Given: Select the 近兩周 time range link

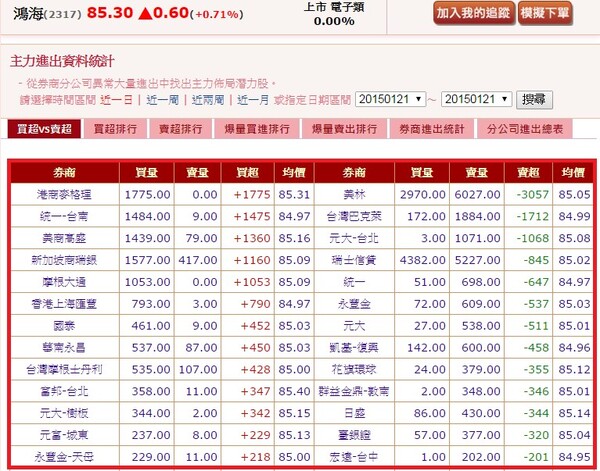Looking at the screenshot, I should point(207,100).
